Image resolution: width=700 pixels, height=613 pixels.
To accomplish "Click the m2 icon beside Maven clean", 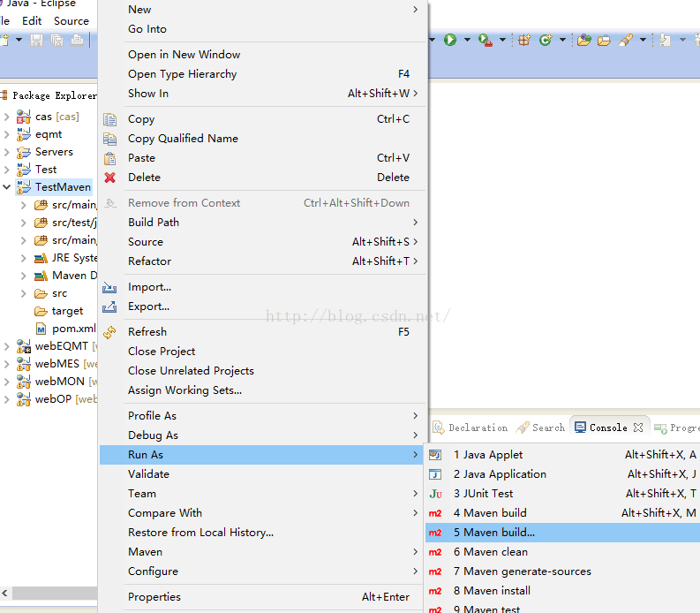I will 435,552.
